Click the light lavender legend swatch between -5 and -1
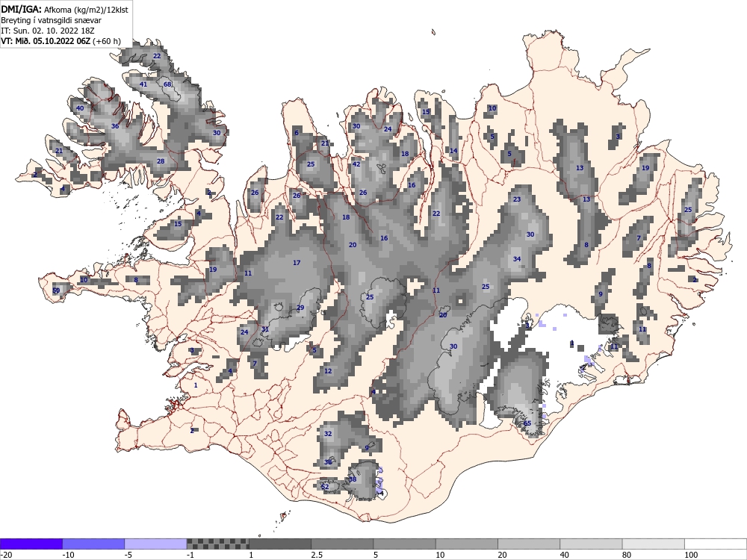This screenshot has width=747, height=560. [x=155, y=544]
